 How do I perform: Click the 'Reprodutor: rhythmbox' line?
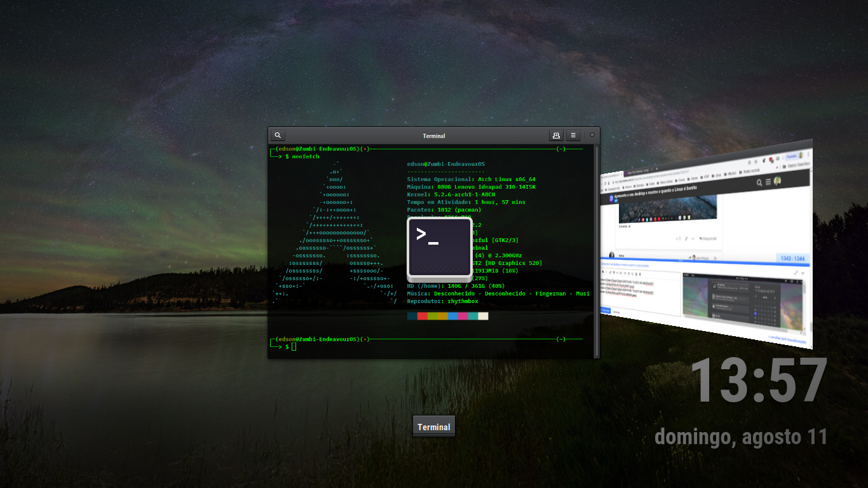[442, 301]
